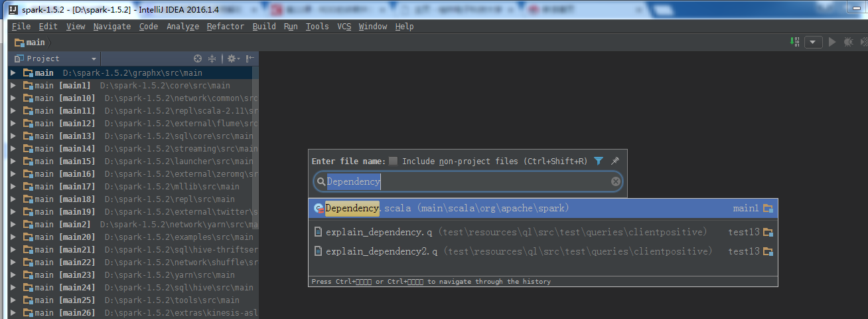Clear the file name search field
This screenshot has height=319, width=868.
point(615,181)
